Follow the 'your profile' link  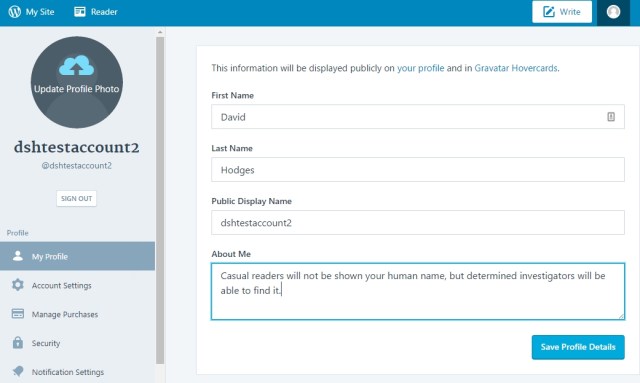420,68
